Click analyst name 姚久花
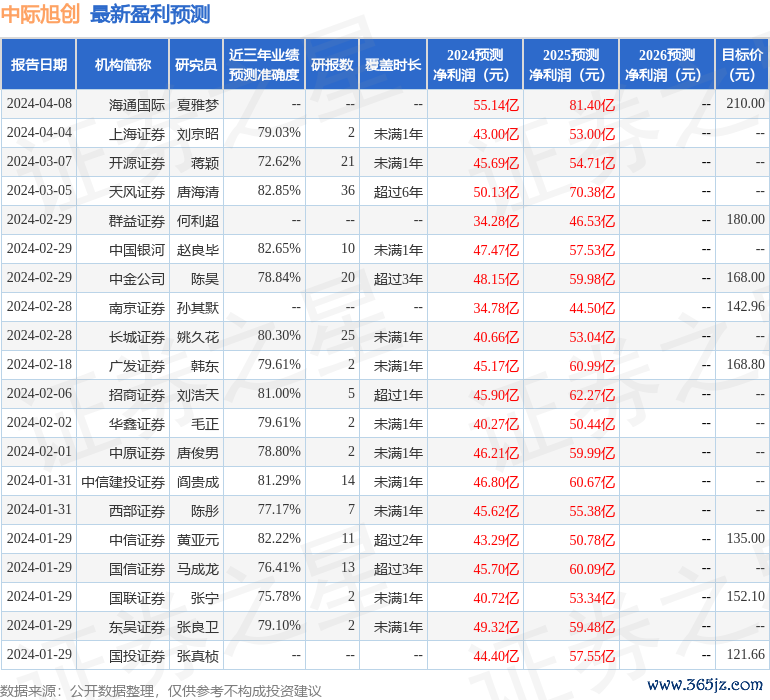This screenshot has height=700, width=770. click(x=197, y=336)
